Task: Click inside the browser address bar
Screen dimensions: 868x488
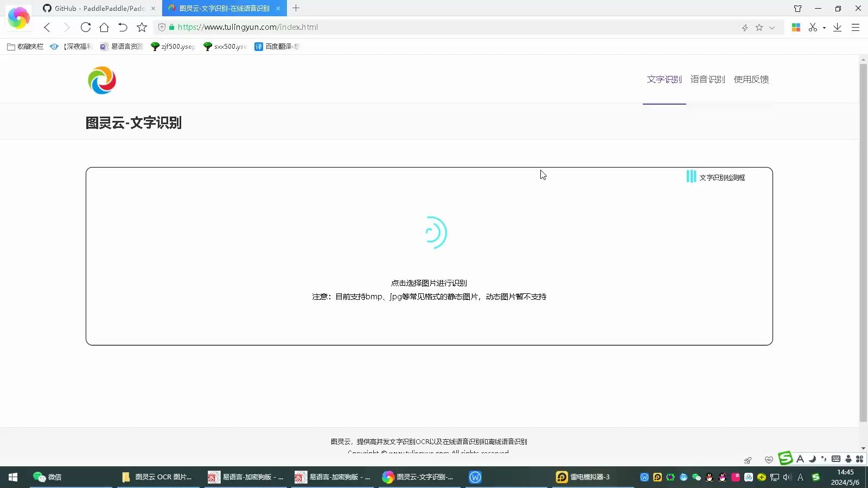Action: coord(380,27)
